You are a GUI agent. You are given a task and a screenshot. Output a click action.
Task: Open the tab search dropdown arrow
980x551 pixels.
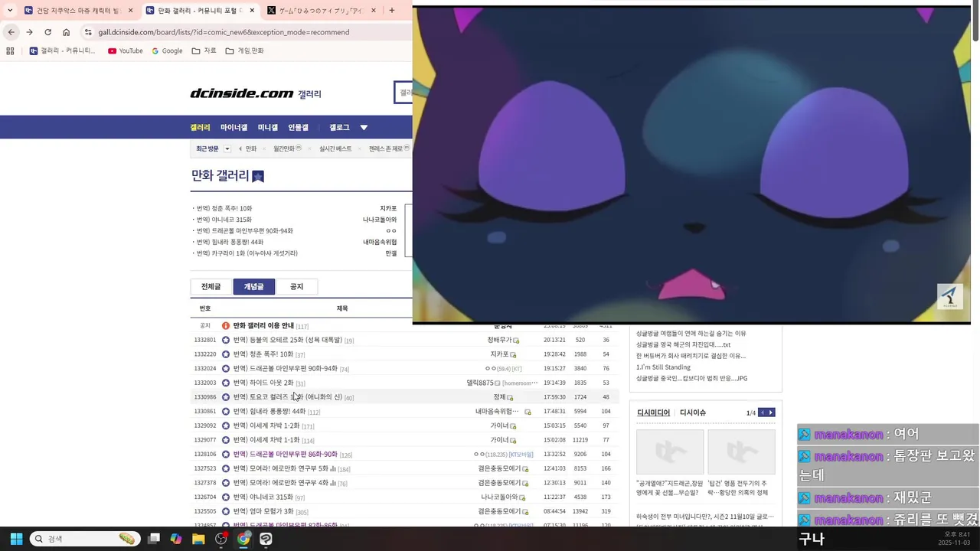coord(10,11)
